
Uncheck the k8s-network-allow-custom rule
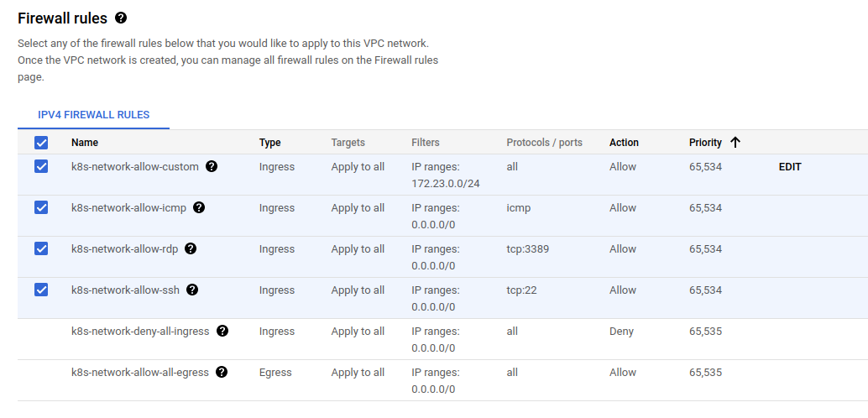(41, 166)
